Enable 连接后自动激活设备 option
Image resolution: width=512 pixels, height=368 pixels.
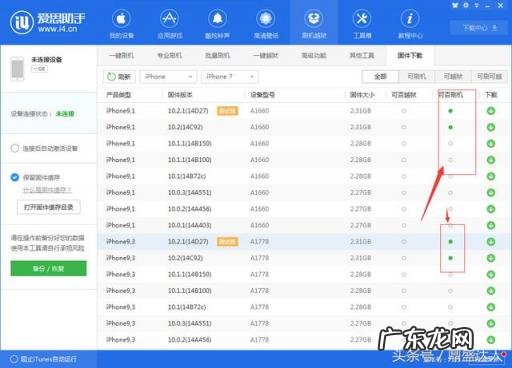click(15, 148)
